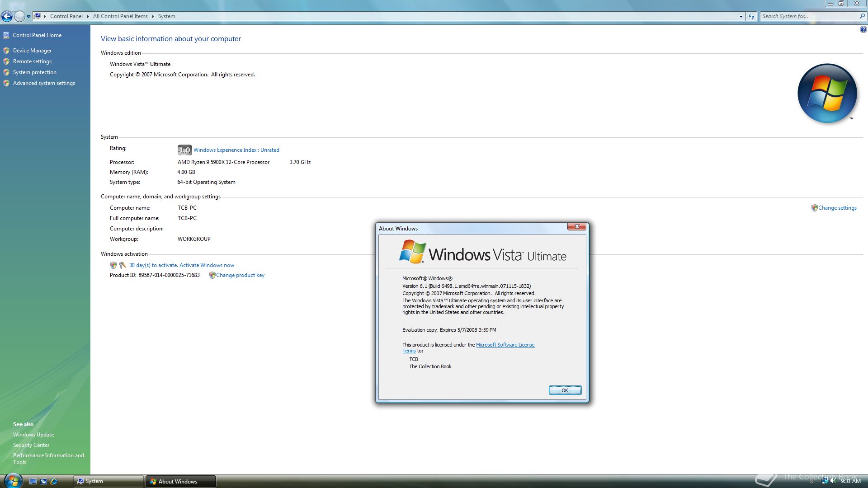Click the Back navigation arrow
This screenshot has width=868, height=488.
point(7,16)
